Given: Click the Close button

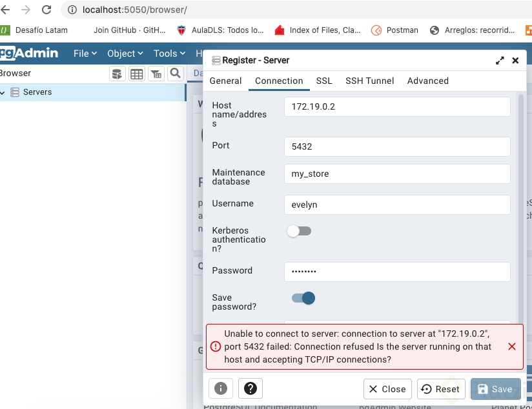Looking at the screenshot, I should click(x=387, y=389).
